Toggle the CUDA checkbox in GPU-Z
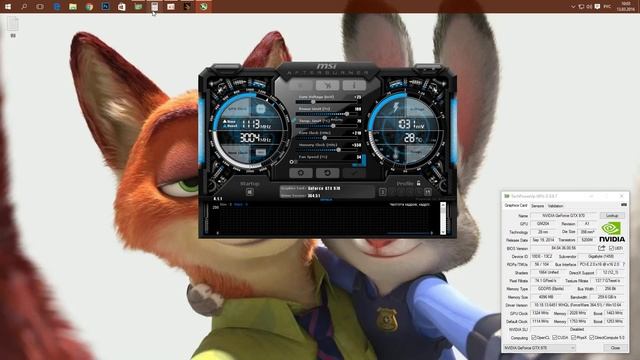Viewport: 640px width, 360px height. [555, 338]
